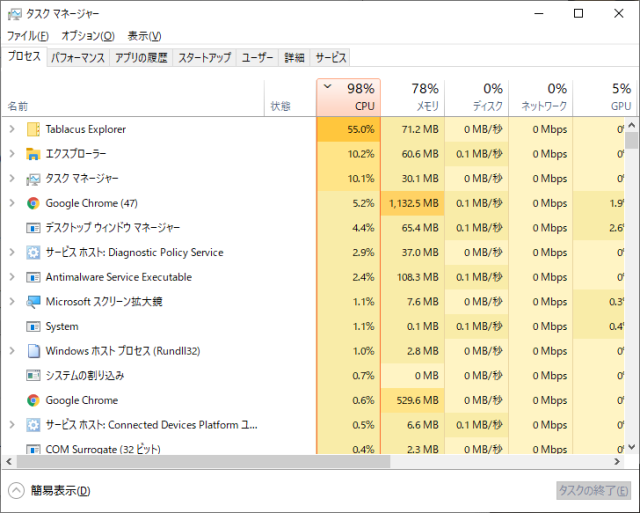The height and width of the screenshot is (513, 640).
Task: Expand the Tablacus Explorer process group
Action: [12, 129]
